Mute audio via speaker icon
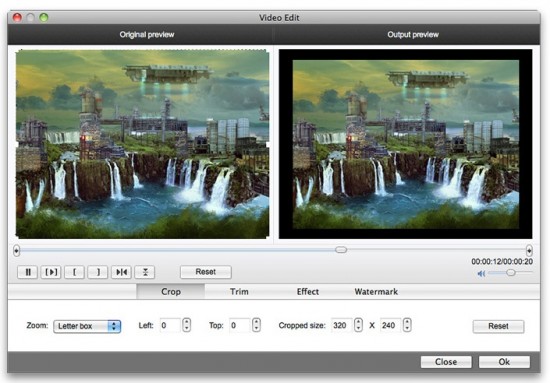Image resolution: width=550 pixels, height=383 pixels. click(481, 273)
